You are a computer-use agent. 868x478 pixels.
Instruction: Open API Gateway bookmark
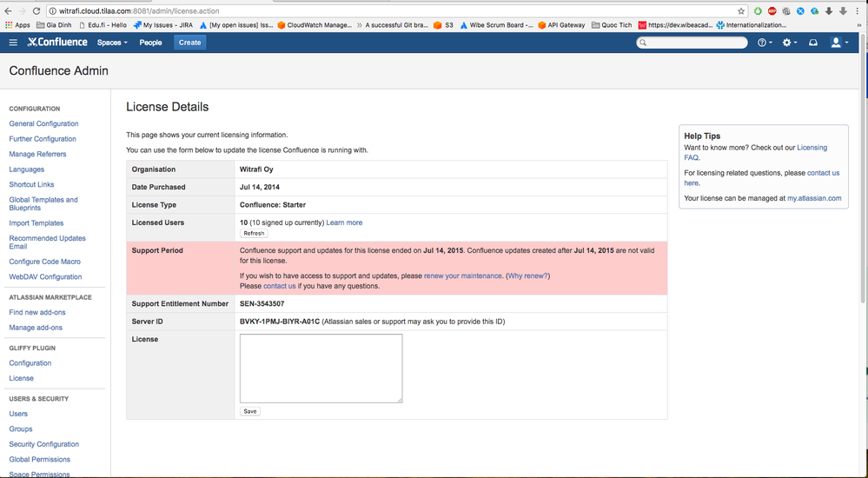click(x=561, y=25)
